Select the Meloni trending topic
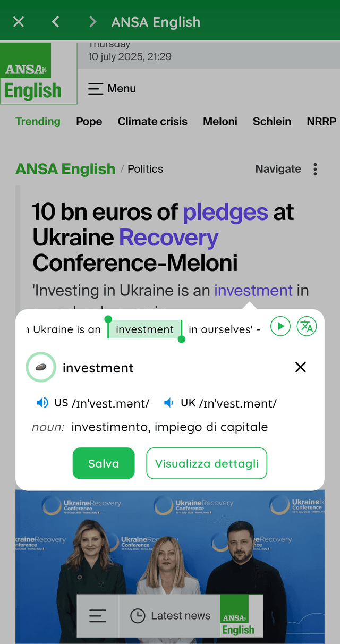 point(220,122)
